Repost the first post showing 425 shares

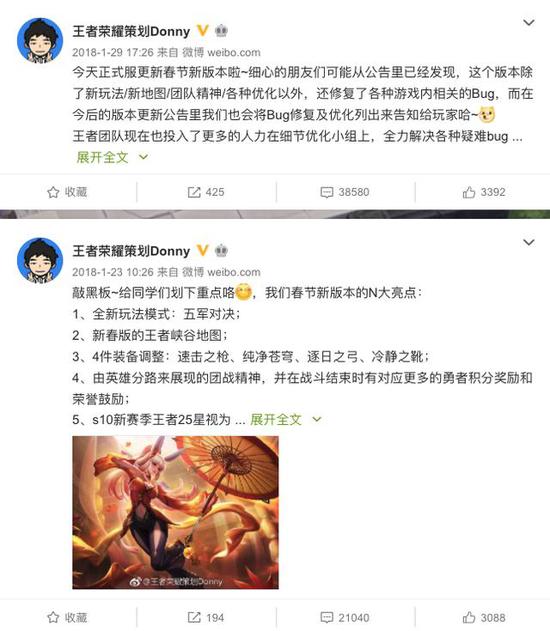(206, 192)
